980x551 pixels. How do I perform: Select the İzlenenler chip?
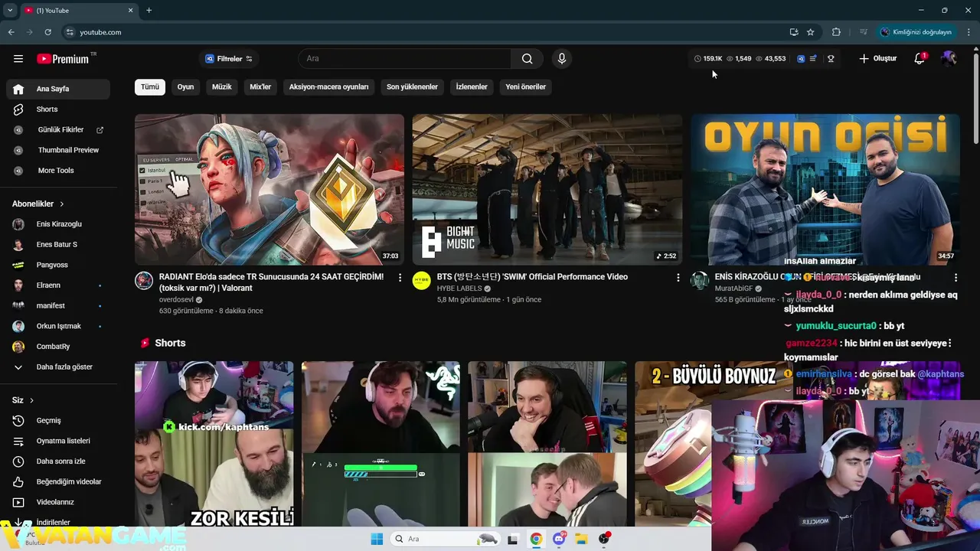pos(472,86)
